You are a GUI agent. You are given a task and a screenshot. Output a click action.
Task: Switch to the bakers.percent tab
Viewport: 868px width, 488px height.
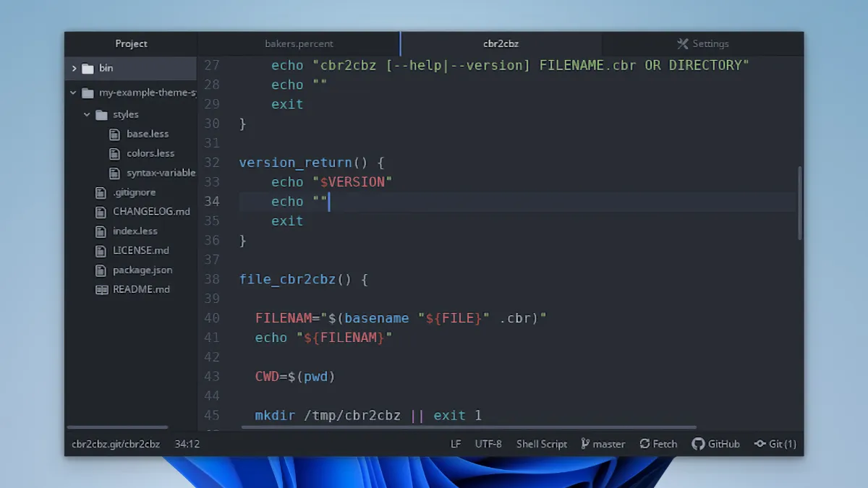coord(299,44)
